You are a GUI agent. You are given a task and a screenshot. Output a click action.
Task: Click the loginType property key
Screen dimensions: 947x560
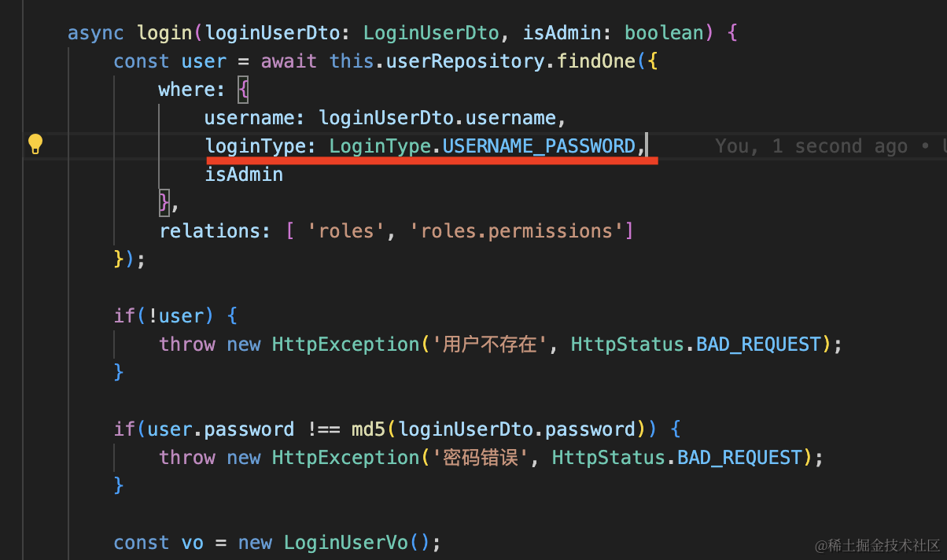pyautogui.click(x=255, y=146)
